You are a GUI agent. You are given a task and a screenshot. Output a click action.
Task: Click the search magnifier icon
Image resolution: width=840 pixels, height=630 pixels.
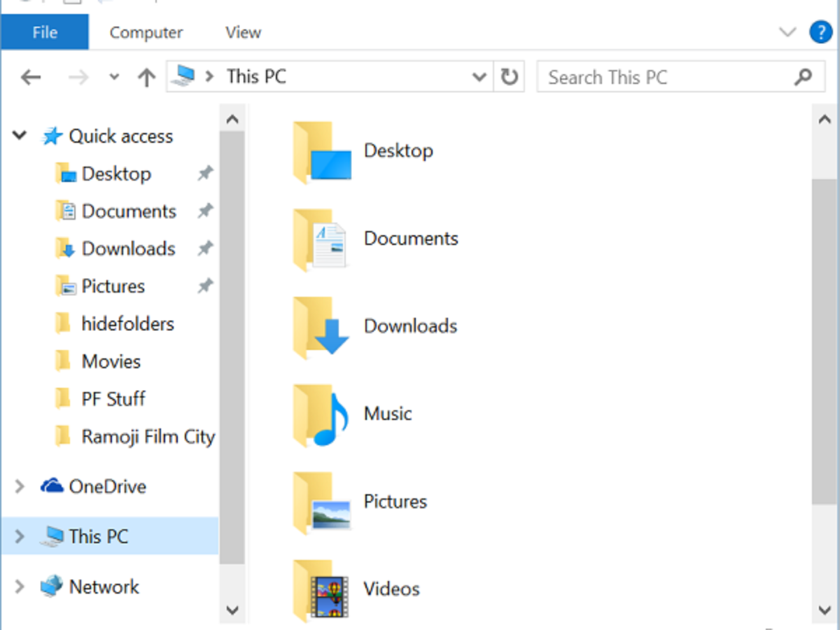tap(804, 77)
